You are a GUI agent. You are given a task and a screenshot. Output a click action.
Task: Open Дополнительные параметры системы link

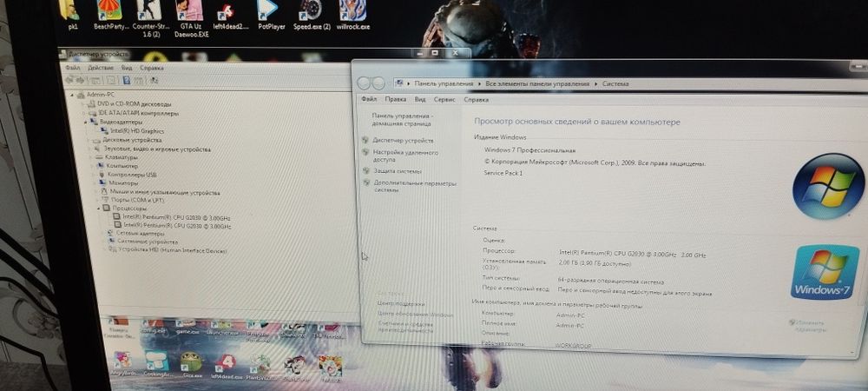(x=415, y=187)
